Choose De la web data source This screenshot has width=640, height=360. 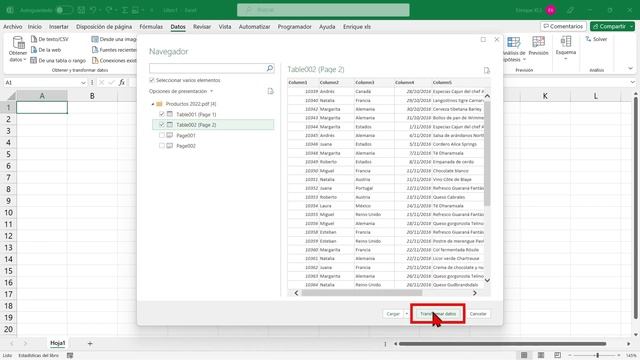[x=46, y=50]
